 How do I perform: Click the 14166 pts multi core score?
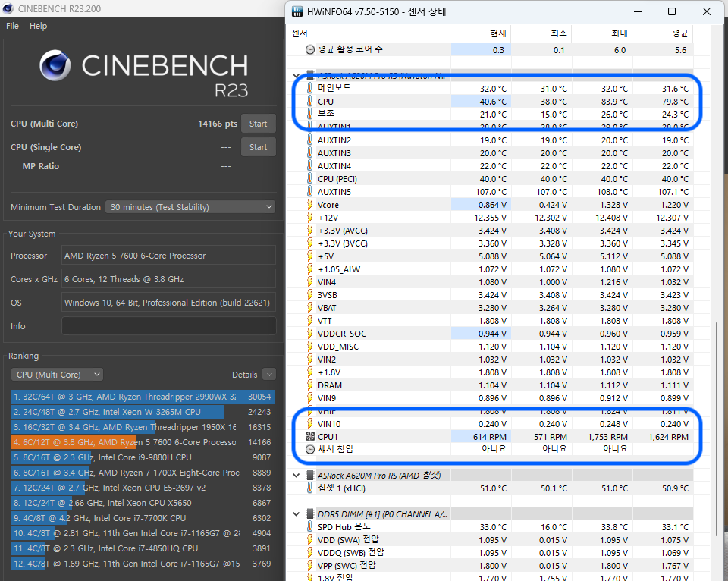(218, 124)
